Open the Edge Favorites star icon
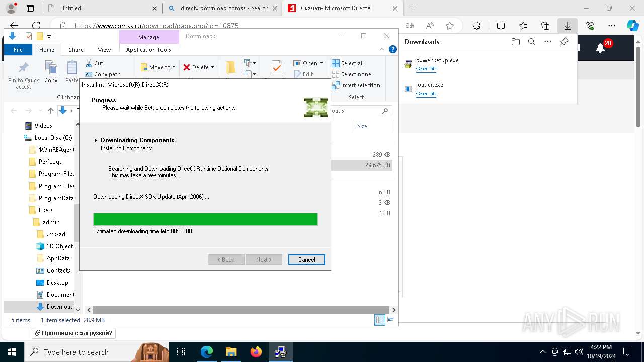644x362 pixels. [450, 26]
